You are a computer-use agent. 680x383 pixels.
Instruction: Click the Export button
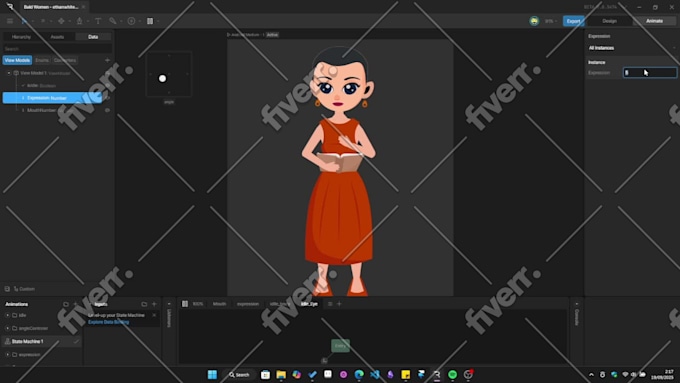pyautogui.click(x=573, y=21)
